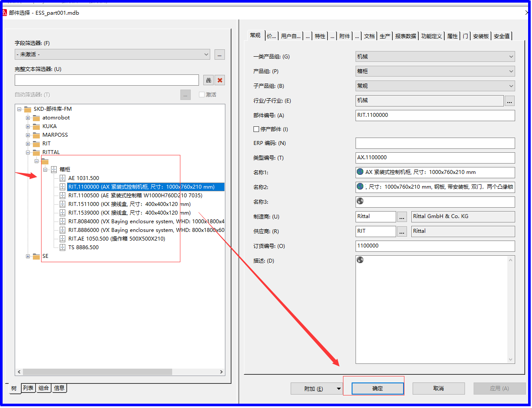Viewport: 532px width, 408px height.
Task: Click the red X clear filter icon
Action: click(220, 80)
